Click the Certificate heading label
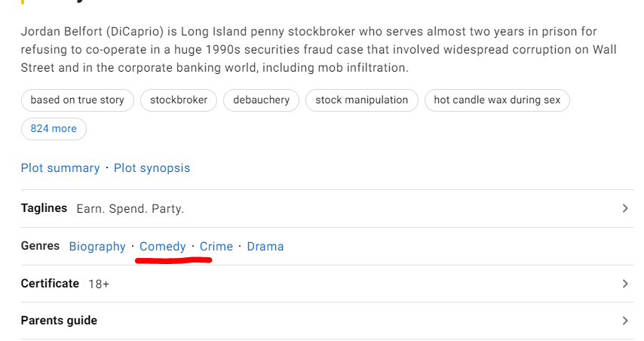This screenshot has height=341, width=644. point(50,284)
